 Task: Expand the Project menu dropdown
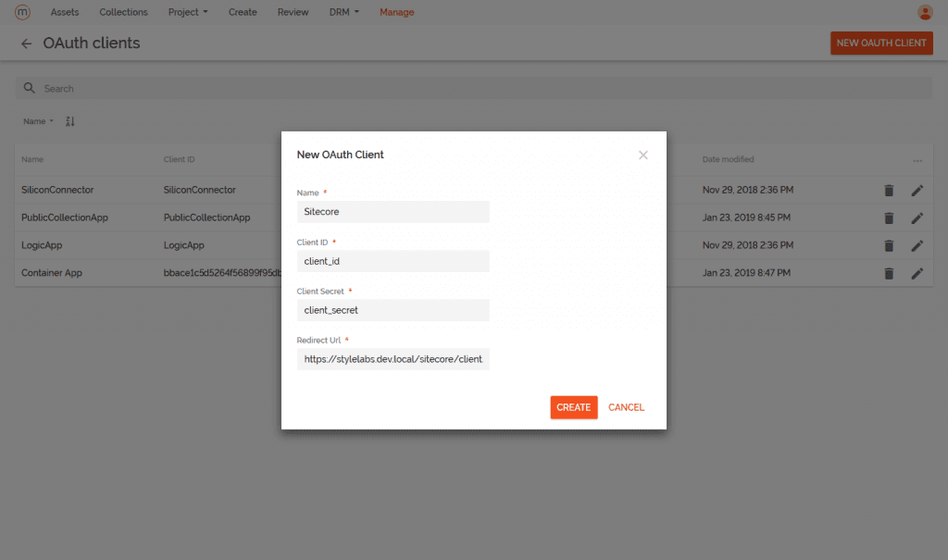click(x=188, y=12)
